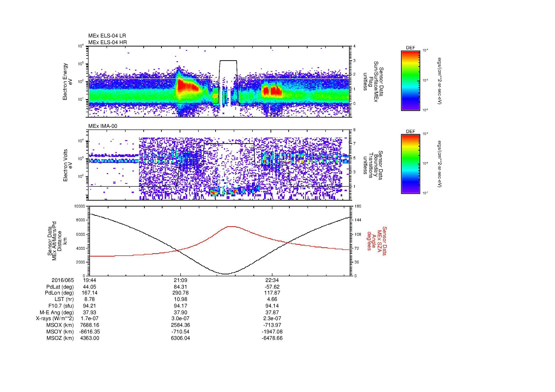Click the PdLat value 84.31

click(181, 287)
